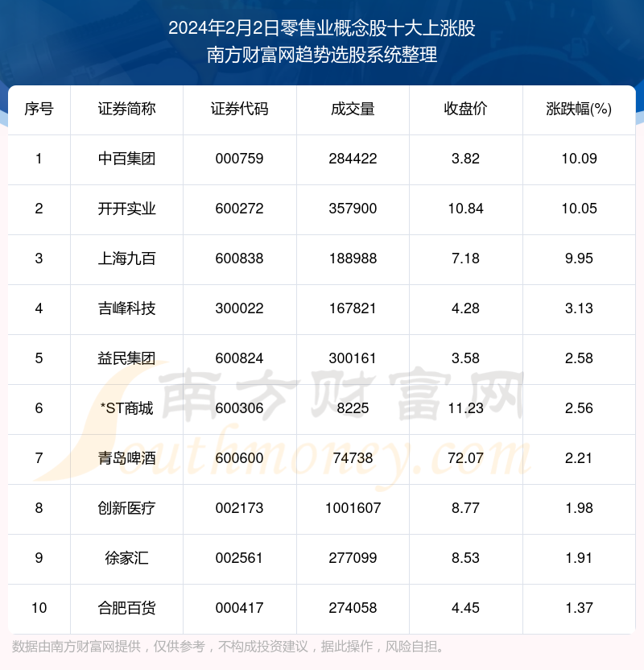Click change percentage 1.98
The width and height of the screenshot is (644, 670).
click(579, 508)
